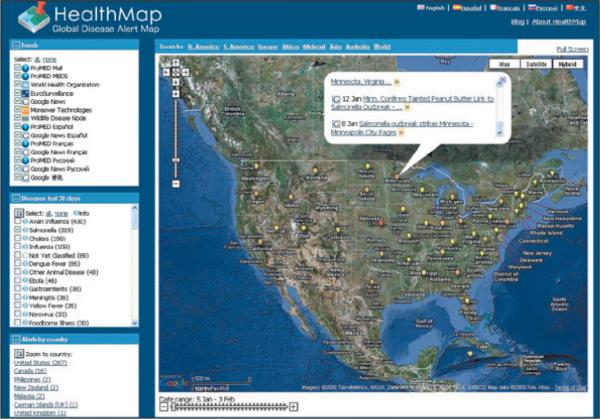
Task: Pan the map left with the arrow button
Action: coord(166,72)
